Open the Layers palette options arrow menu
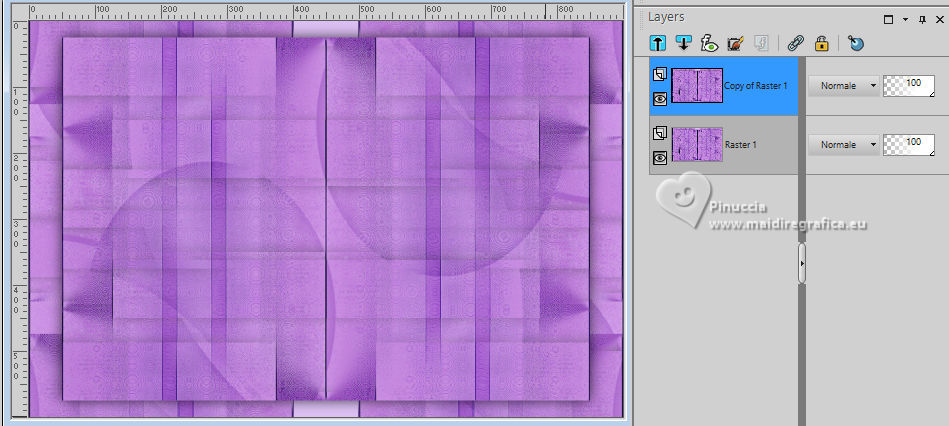949x426 pixels. tap(905, 19)
